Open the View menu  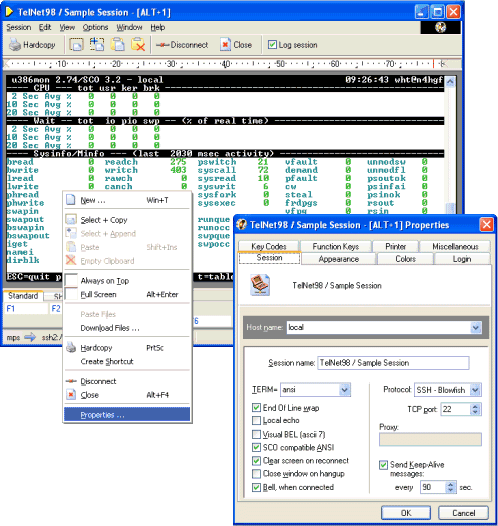(x=67, y=28)
